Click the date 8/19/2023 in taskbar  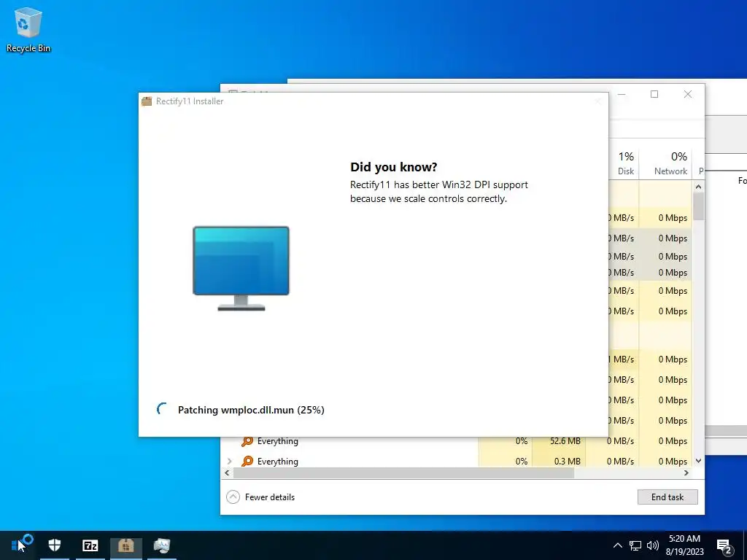point(684,552)
